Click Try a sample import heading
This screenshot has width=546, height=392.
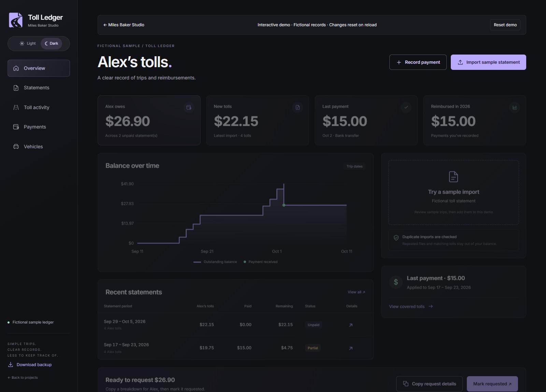pos(454,192)
